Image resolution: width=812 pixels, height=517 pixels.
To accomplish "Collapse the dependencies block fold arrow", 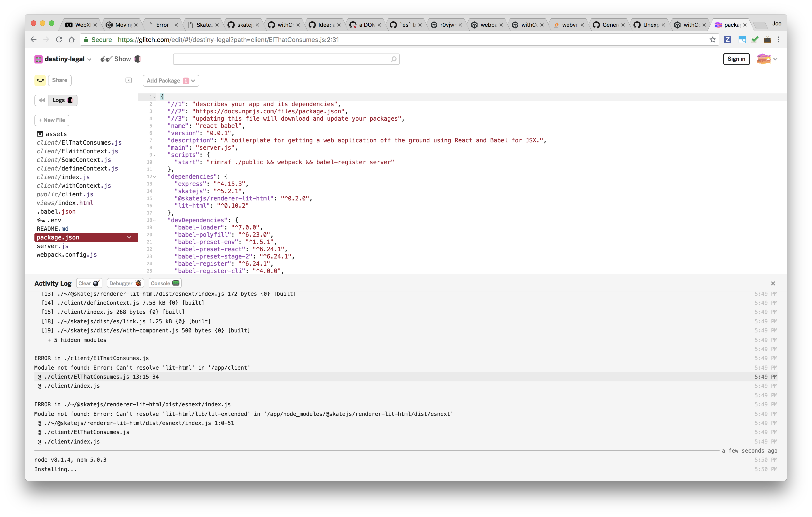I will click(x=155, y=176).
